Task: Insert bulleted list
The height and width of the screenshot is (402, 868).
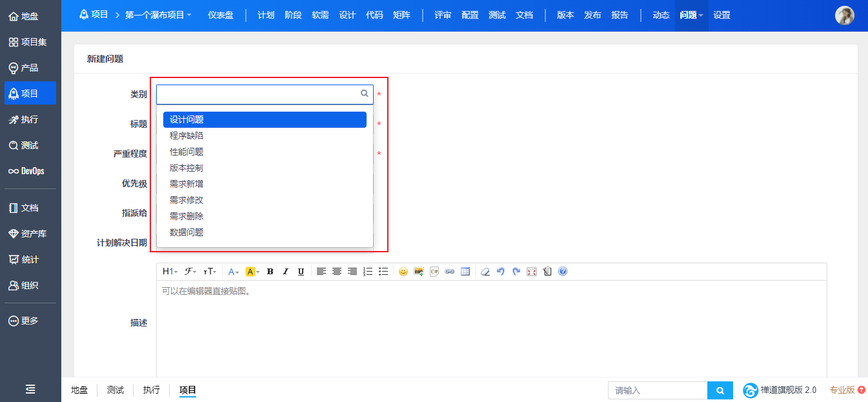Action: click(383, 272)
